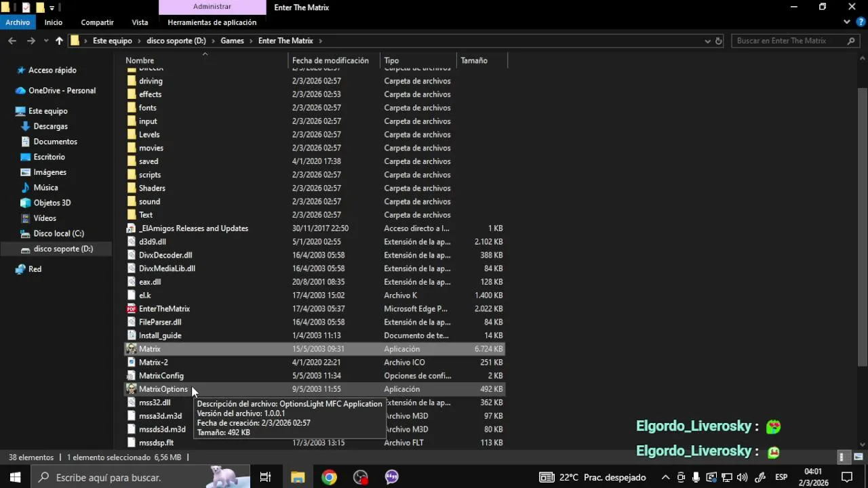The width and height of the screenshot is (868, 488).
Task: Switch to details view layout icon
Action: (843, 457)
